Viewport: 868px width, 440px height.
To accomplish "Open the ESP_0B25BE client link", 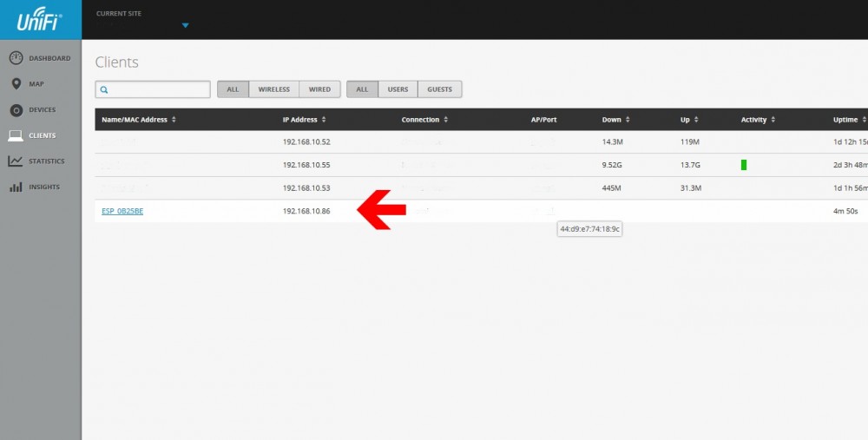I will pyautogui.click(x=122, y=212).
